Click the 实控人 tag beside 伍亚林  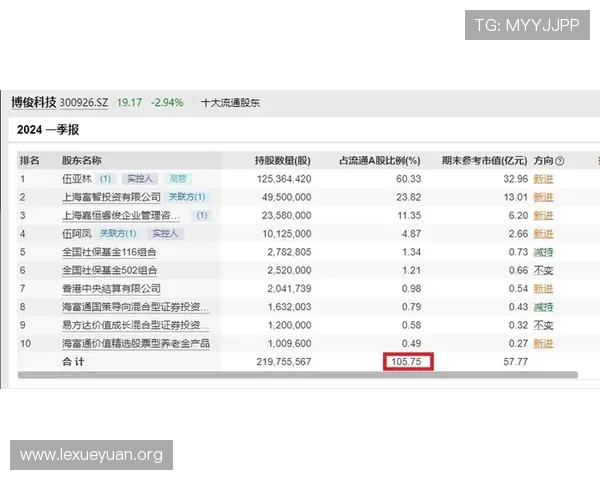pos(140,179)
